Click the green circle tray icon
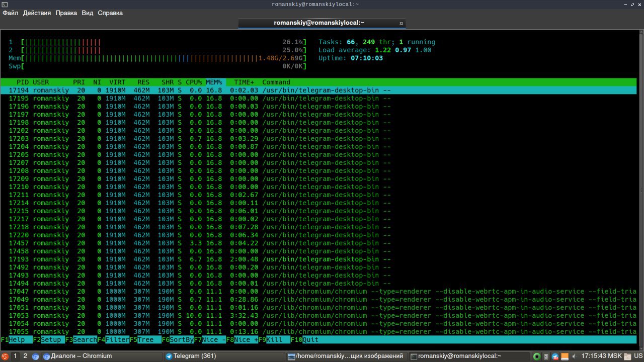The image size is (644, 362). pyautogui.click(x=537, y=356)
